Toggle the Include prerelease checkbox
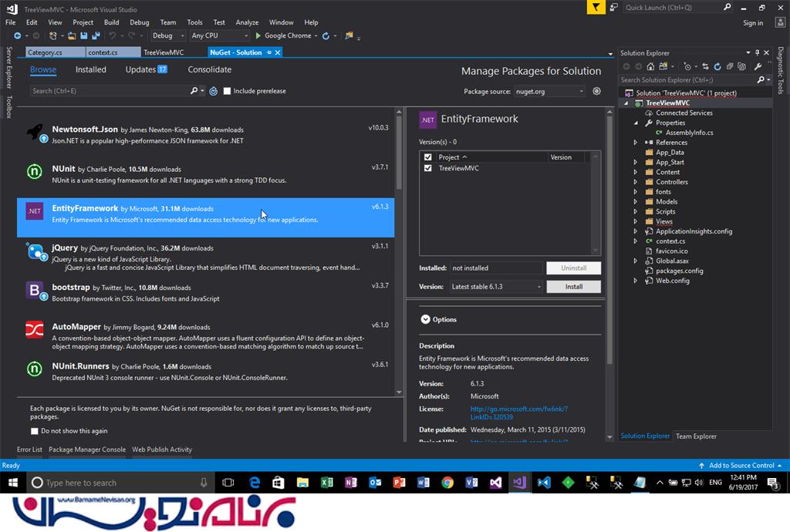This screenshot has height=532, width=790. pyautogui.click(x=228, y=91)
